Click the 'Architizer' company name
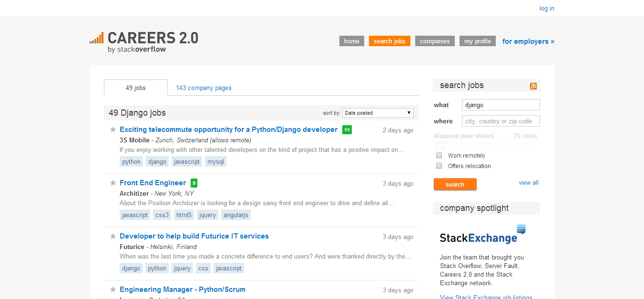This screenshot has height=299, width=644. (x=134, y=194)
